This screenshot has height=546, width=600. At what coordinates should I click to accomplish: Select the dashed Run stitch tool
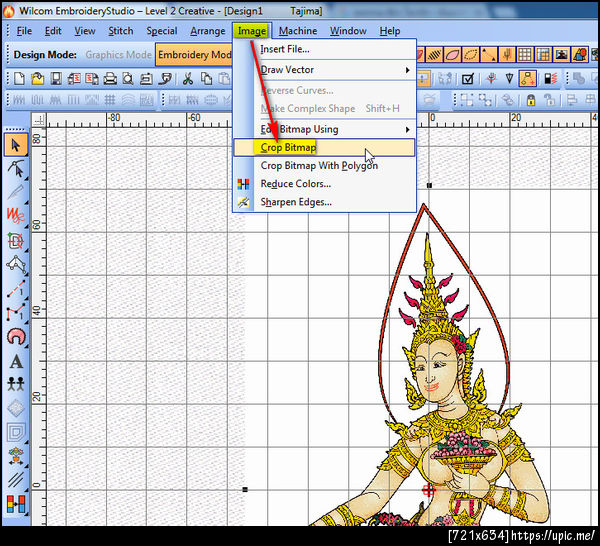(x=16, y=288)
